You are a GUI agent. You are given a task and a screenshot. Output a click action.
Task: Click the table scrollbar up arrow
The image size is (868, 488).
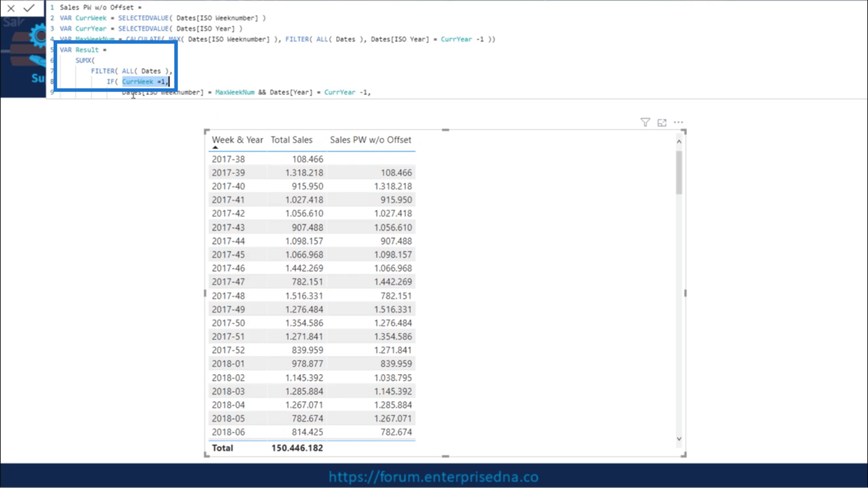click(679, 141)
